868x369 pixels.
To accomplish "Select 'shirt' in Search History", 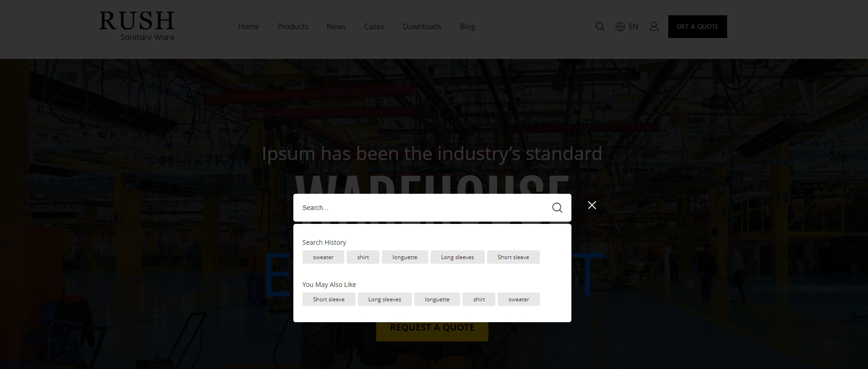I will pos(363,257).
